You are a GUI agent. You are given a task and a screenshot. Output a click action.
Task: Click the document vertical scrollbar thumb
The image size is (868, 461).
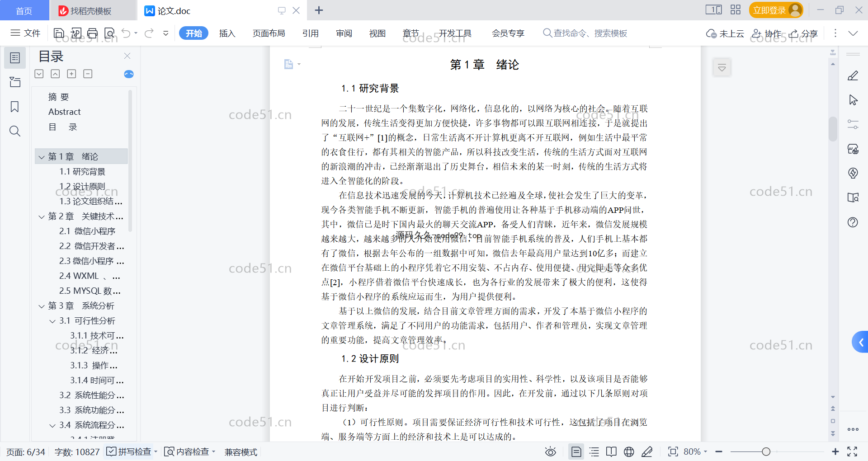[x=833, y=129]
